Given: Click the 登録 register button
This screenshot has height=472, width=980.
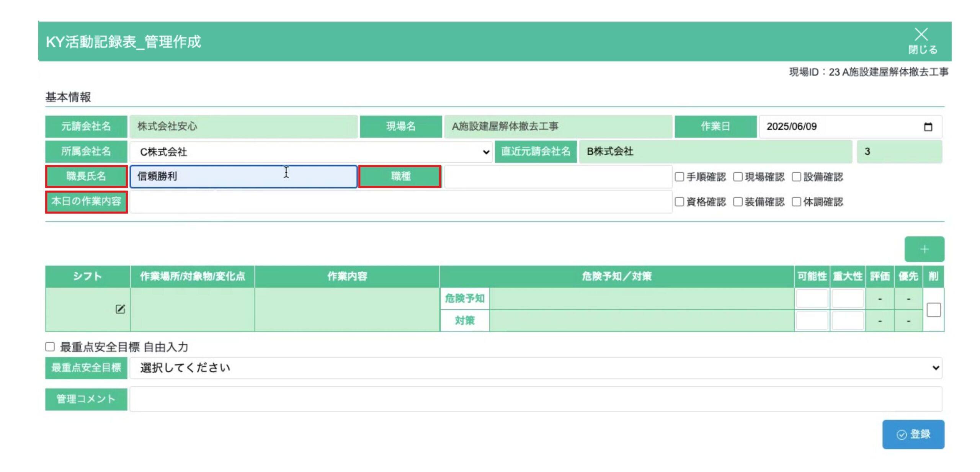Looking at the screenshot, I should (913, 434).
